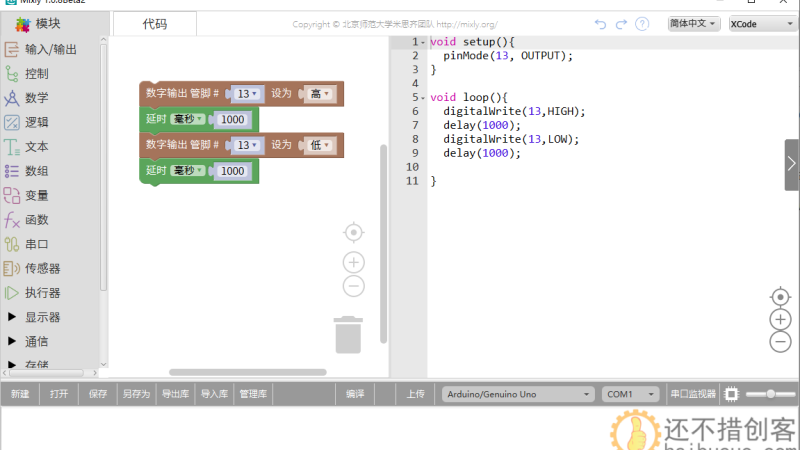Viewport: 800px width, 450px height.
Task: Click the 上传 (Upload) button
Action: tap(416, 394)
